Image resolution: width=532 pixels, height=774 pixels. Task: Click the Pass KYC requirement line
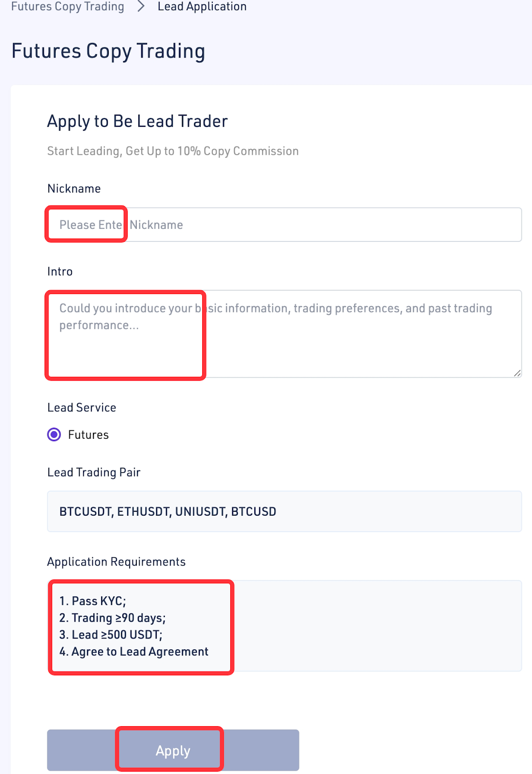92,601
